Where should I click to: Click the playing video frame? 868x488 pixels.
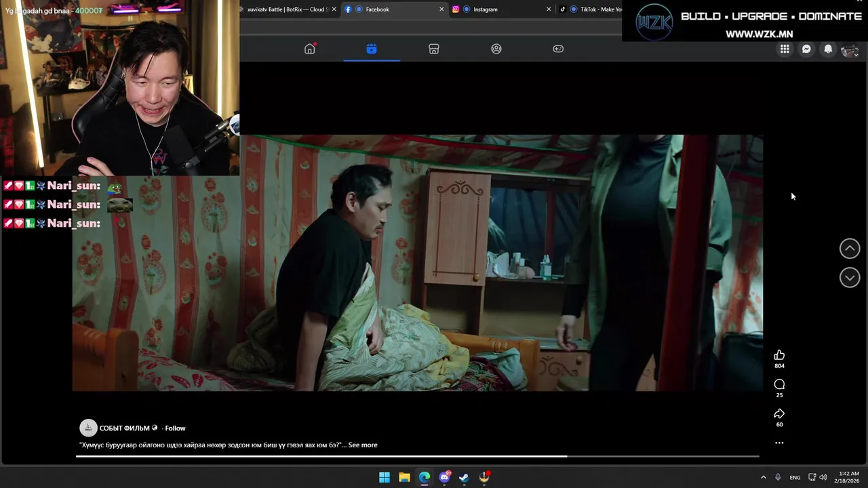point(418,263)
